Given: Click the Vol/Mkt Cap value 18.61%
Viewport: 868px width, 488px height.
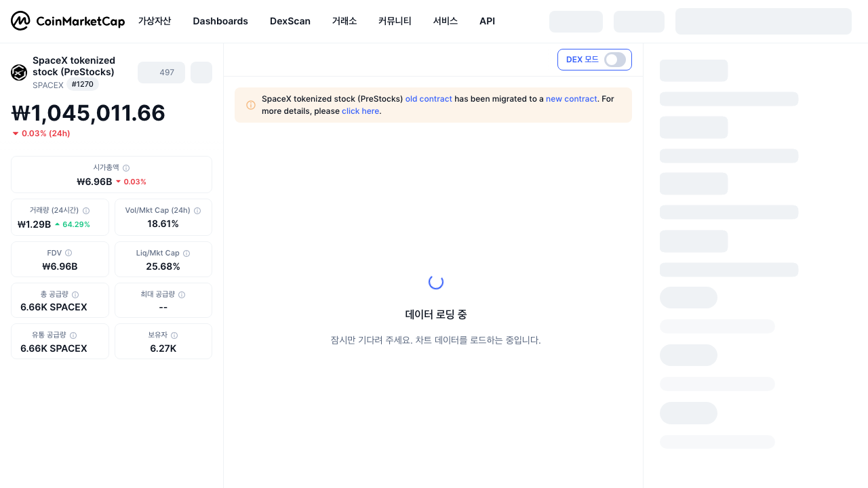Looking at the screenshot, I should pyautogui.click(x=163, y=224).
